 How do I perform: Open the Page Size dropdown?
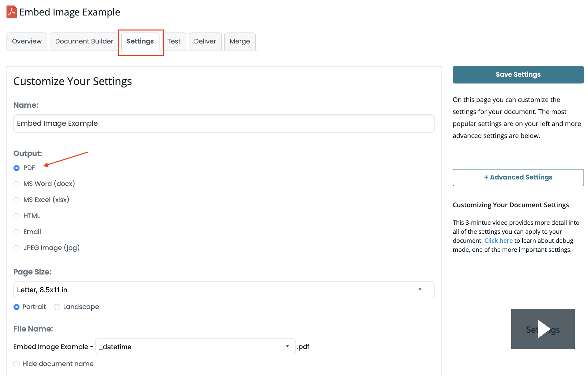tap(224, 289)
